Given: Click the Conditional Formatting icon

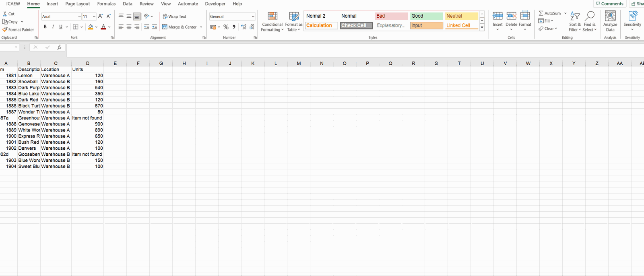Looking at the screenshot, I should (272, 17).
